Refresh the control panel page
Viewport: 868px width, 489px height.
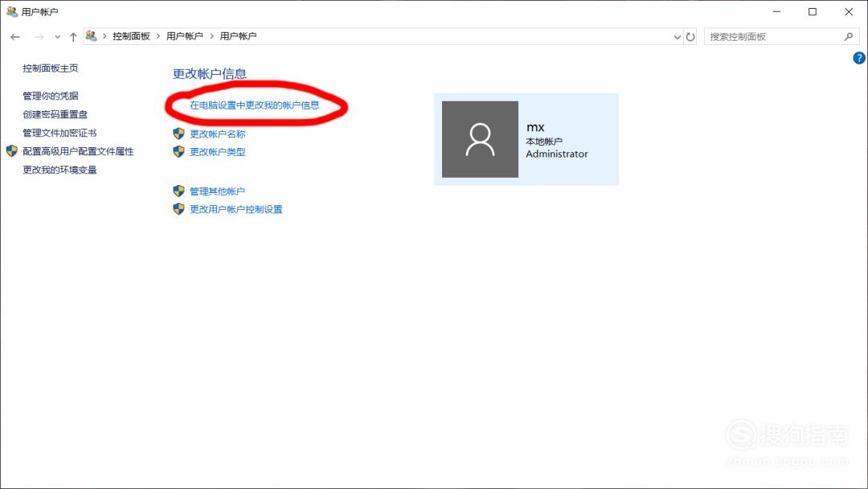[690, 36]
